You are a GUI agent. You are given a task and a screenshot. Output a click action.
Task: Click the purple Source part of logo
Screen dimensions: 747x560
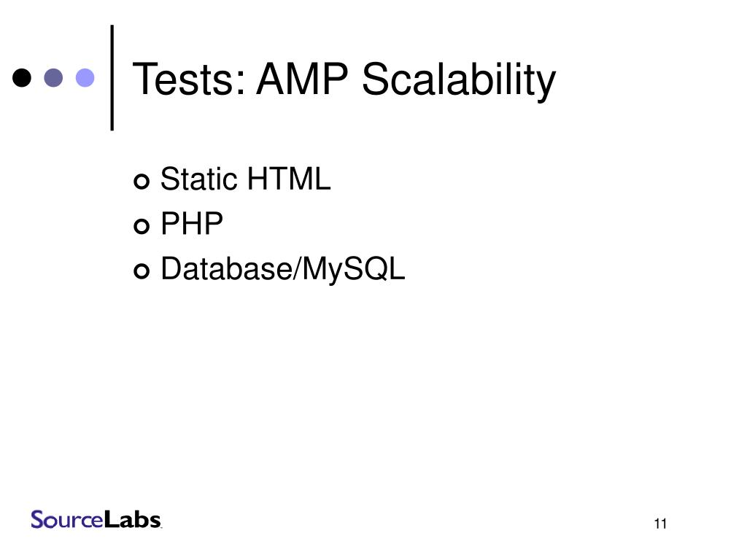pos(67,519)
